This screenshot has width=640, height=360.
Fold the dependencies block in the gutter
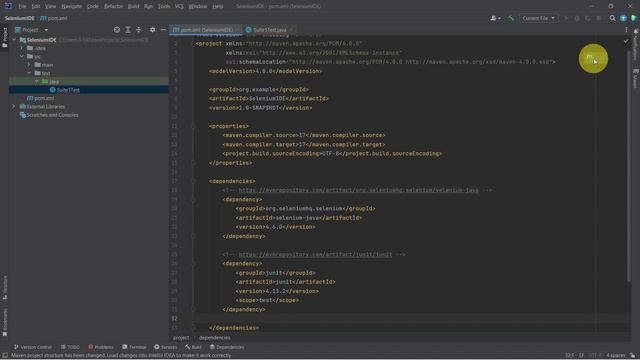tap(193, 181)
